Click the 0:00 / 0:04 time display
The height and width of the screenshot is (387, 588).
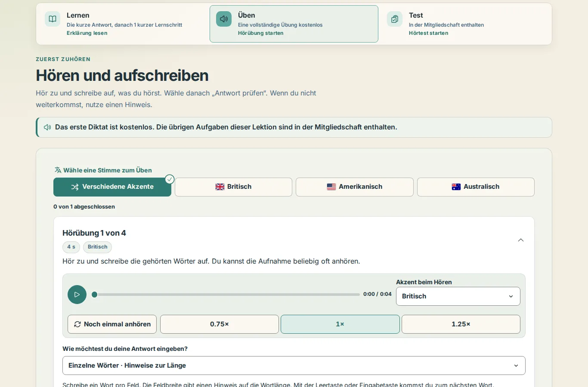pos(378,294)
